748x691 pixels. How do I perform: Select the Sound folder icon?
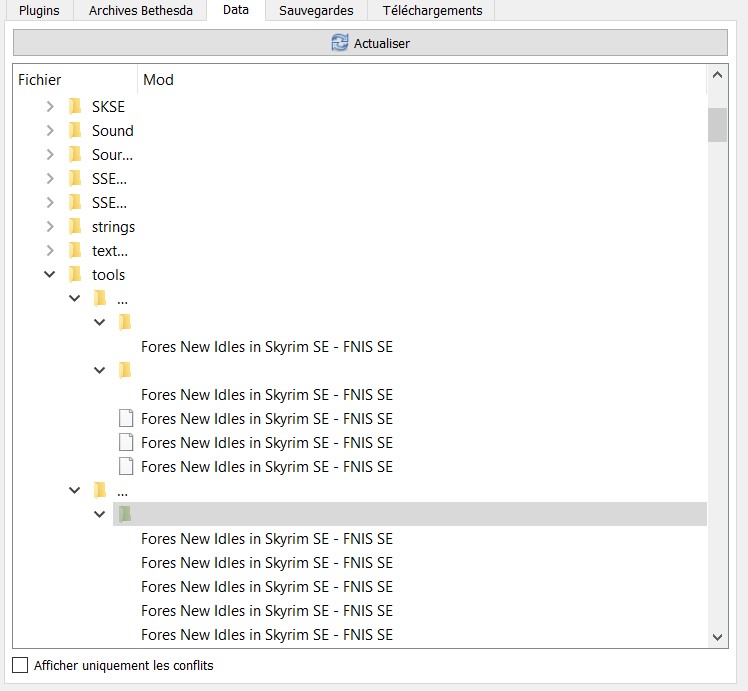click(x=75, y=130)
